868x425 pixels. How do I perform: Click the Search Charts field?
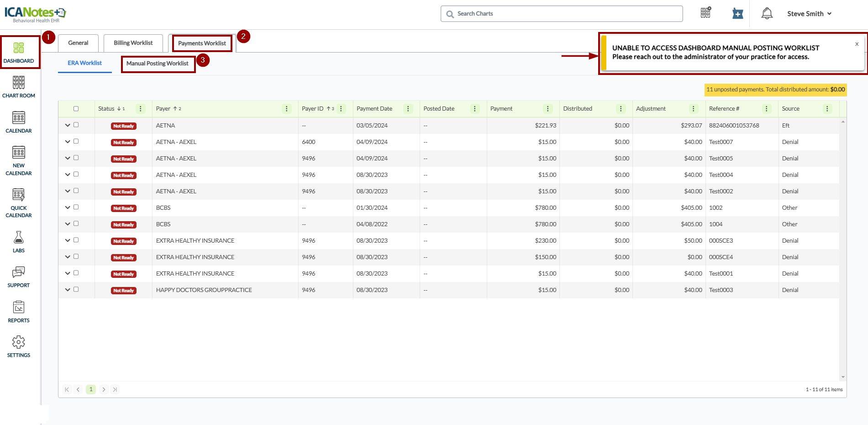pyautogui.click(x=562, y=14)
